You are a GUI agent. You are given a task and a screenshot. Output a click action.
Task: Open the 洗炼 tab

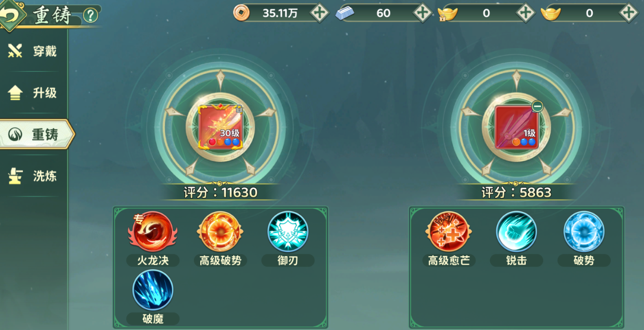tap(33, 176)
